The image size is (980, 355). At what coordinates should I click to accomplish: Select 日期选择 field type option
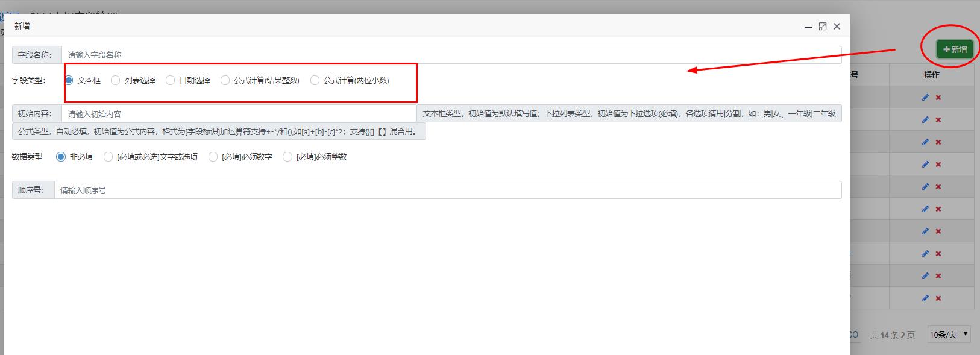click(x=171, y=80)
